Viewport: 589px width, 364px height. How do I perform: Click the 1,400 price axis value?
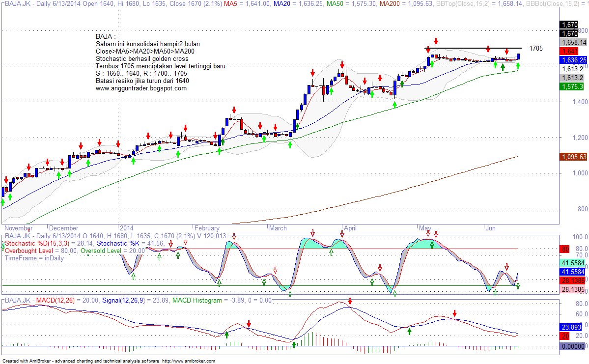pos(580,102)
